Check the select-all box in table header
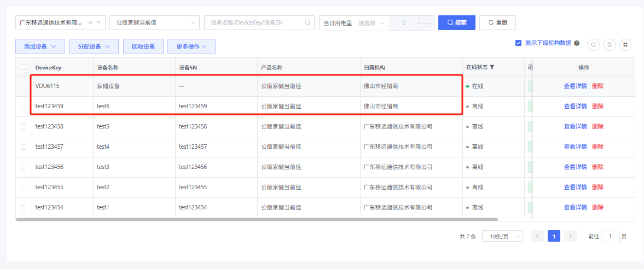 click(24, 67)
